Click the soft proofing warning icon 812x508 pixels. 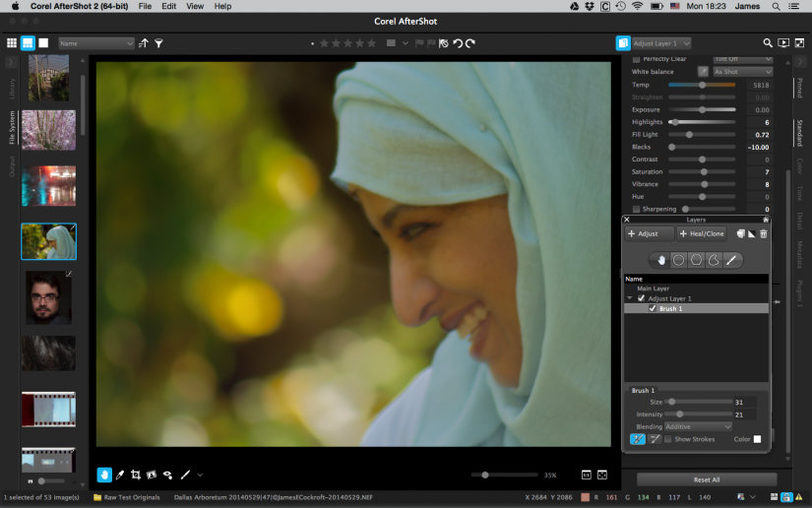[x=799, y=497]
